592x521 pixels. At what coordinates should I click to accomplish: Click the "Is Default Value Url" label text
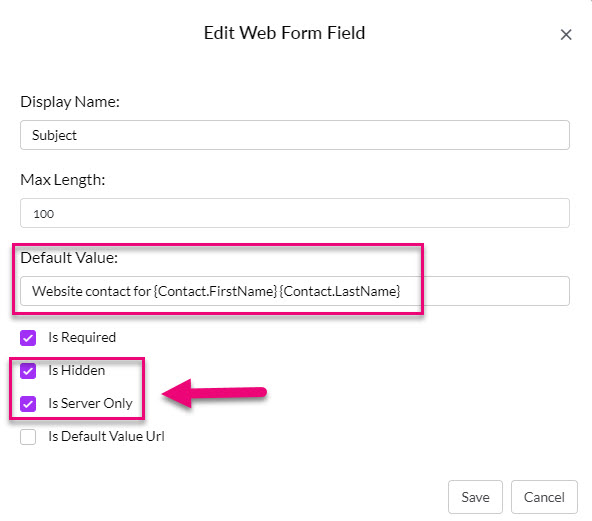coord(106,436)
